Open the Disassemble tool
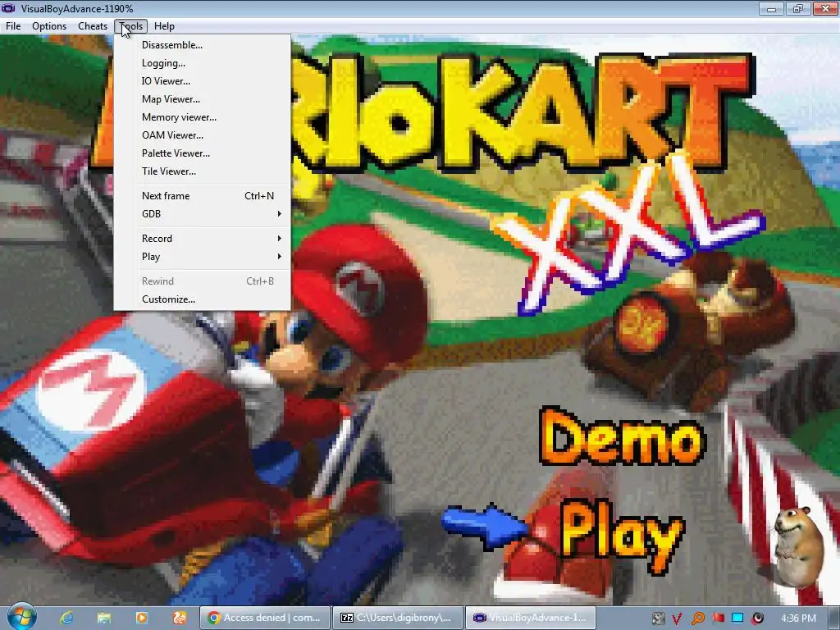The width and height of the screenshot is (840, 630). click(x=202, y=45)
